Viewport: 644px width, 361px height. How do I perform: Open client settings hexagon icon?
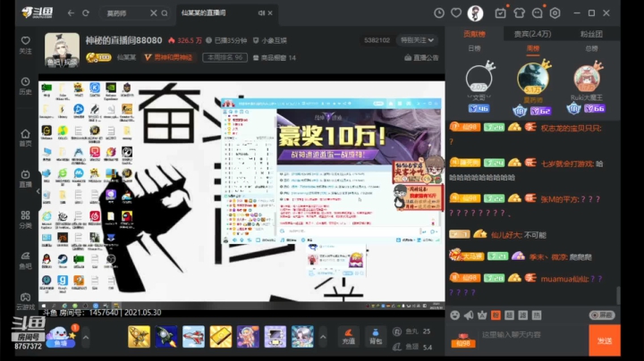pyautogui.click(x=555, y=13)
